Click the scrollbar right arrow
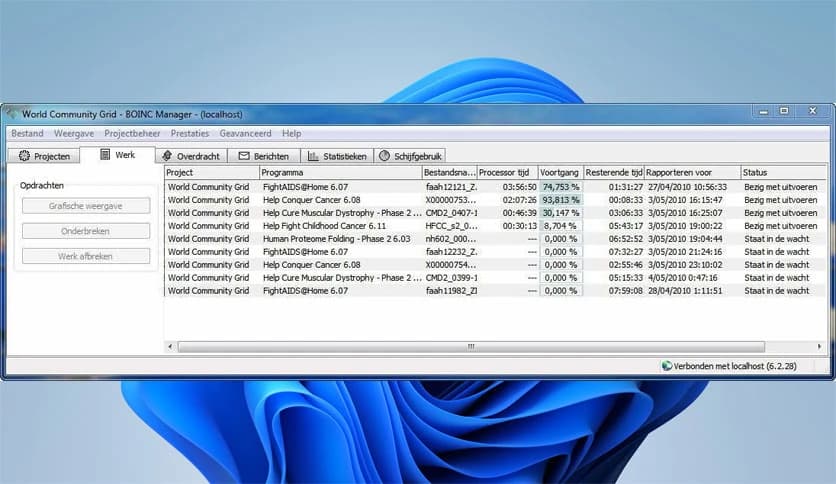Screen dimensions: 836x484 (819, 346)
